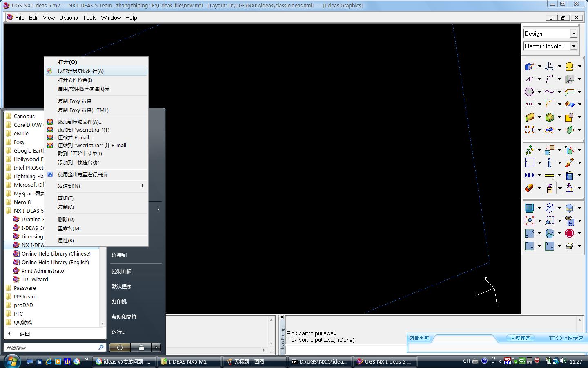Click 控制面板 in Start menu

[x=122, y=272]
